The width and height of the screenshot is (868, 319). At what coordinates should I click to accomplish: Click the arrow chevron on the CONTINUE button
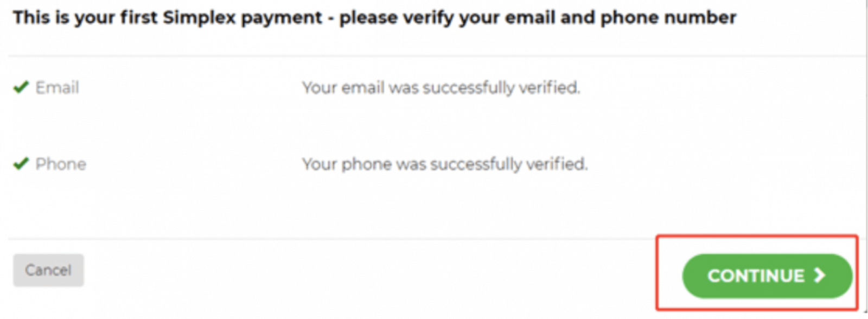pos(820,276)
